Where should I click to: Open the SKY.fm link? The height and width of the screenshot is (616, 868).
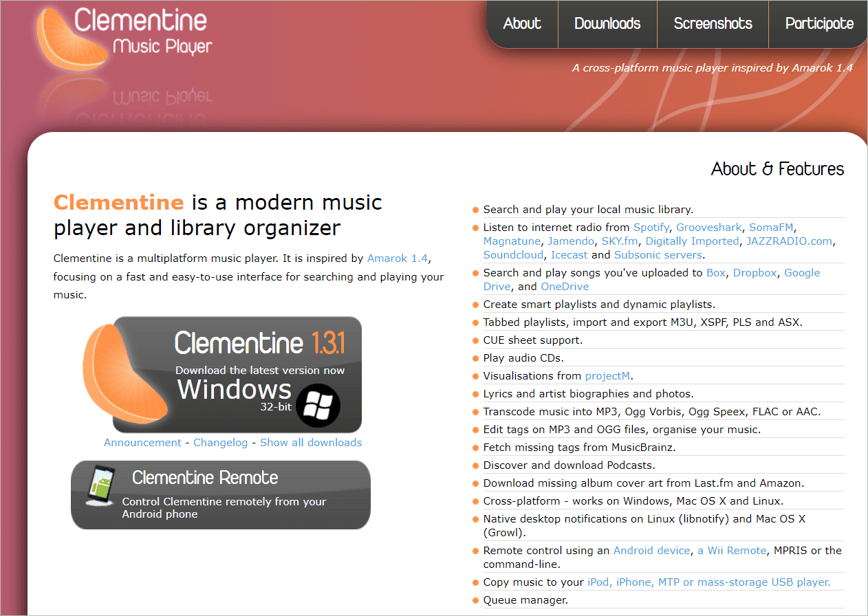coord(620,241)
